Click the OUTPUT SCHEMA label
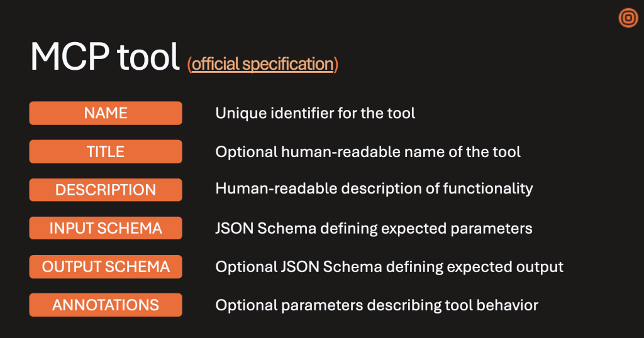The width and height of the screenshot is (644, 338). point(106,266)
